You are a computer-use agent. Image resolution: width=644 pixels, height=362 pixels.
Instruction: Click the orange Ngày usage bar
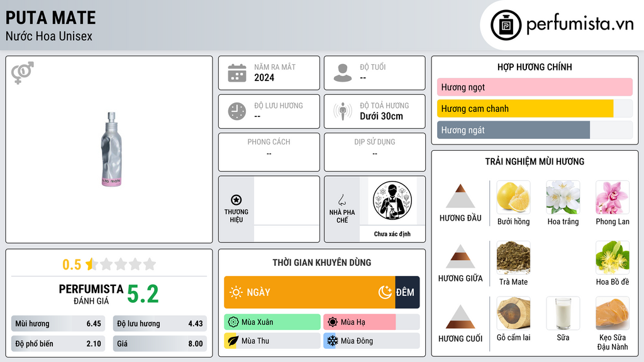309,292
